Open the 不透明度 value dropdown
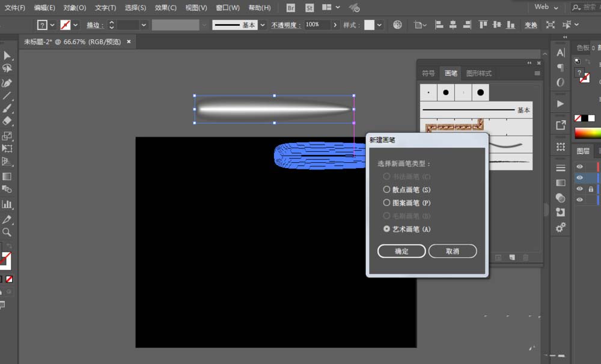The width and height of the screenshot is (601, 364). click(x=334, y=25)
